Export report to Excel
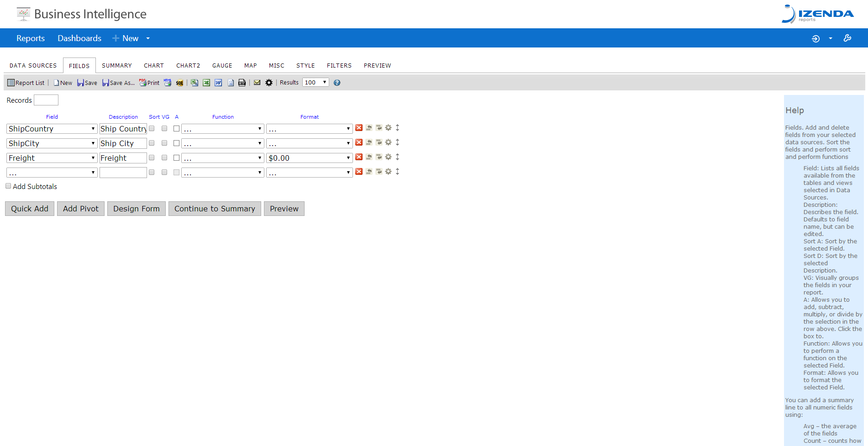868x446 pixels. 206,83
